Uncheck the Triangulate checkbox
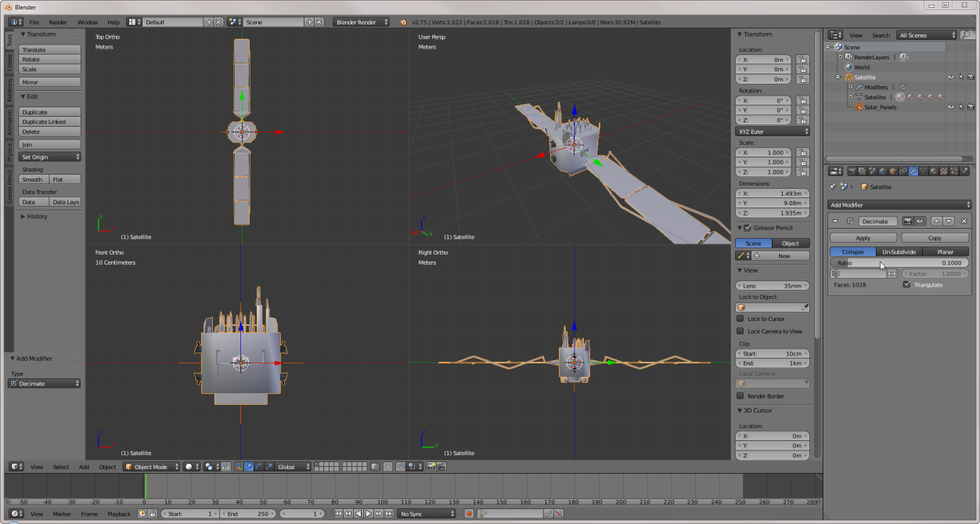 pyautogui.click(x=906, y=285)
